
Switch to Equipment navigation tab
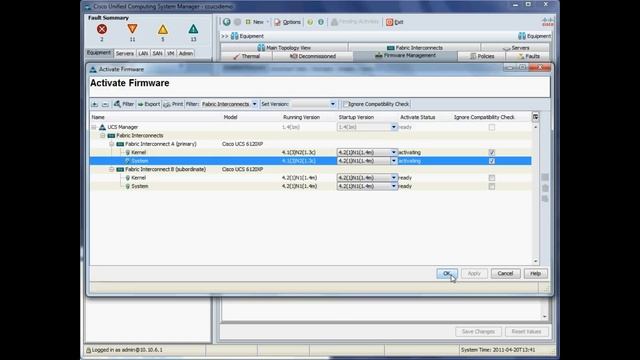click(99, 53)
